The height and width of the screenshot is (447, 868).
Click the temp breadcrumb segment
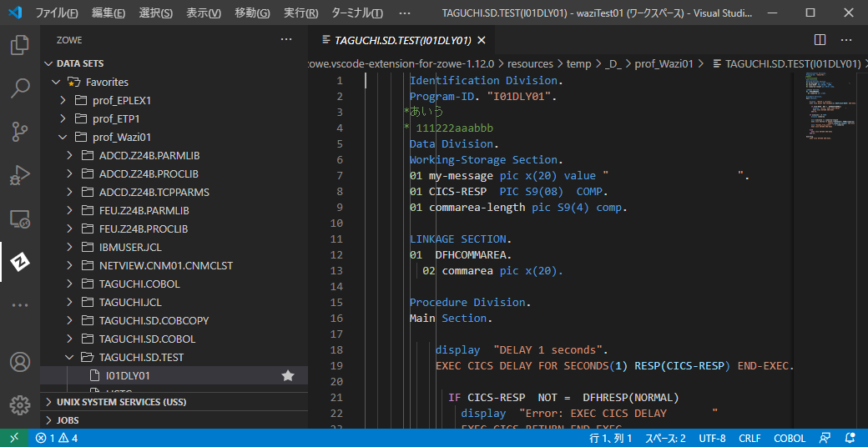pyautogui.click(x=579, y=63)
